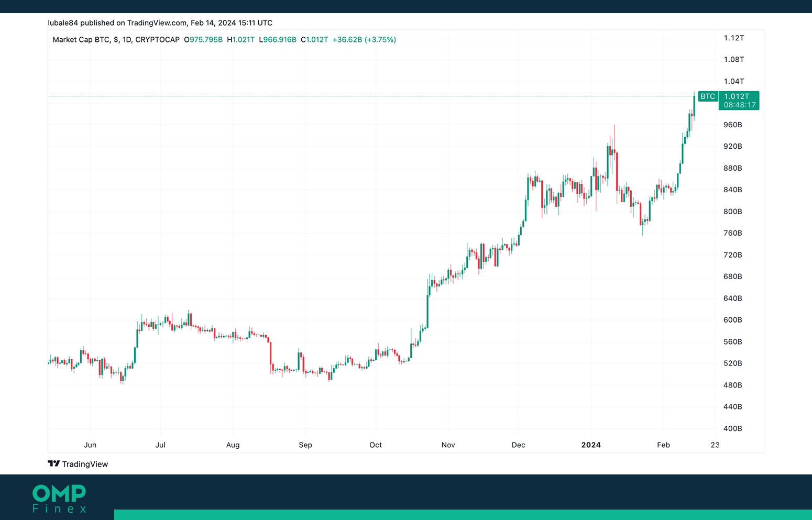The width and height of the screenshot is (812, 520).
Task: Click the change value +36.62B (+3.75%)
Action: tap(364, 40)
